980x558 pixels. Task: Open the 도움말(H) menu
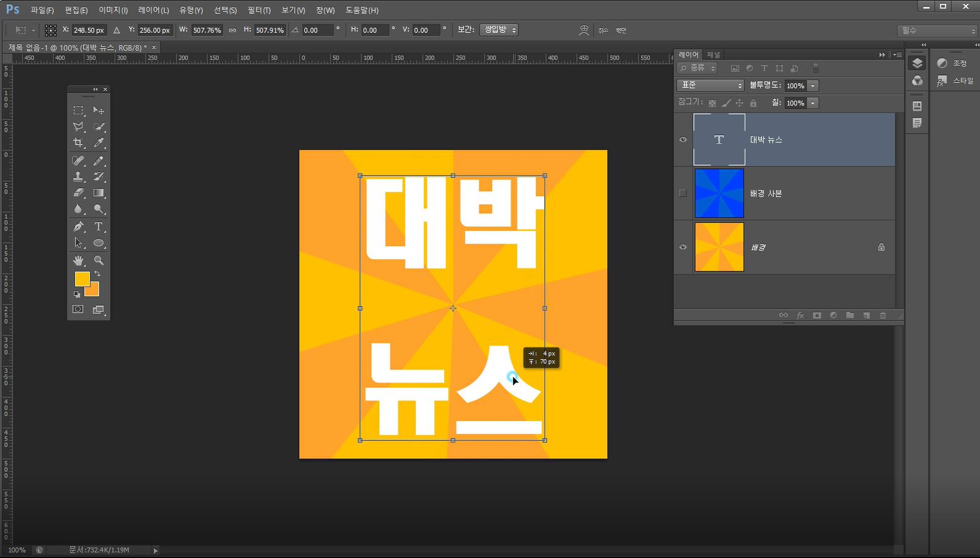click(x=362, y=11)
